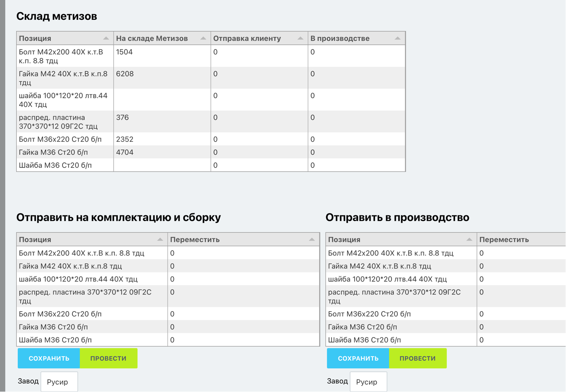Click В производстве column header in Склад метизов

click(340, 38)
